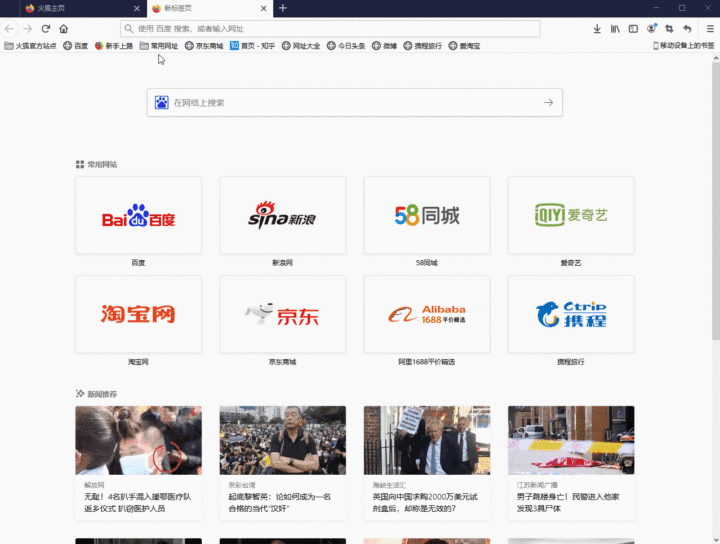
Task: Open the 火狐官方站点 bookmark folder
Action: pyautogui.click(x=30, y=46)
